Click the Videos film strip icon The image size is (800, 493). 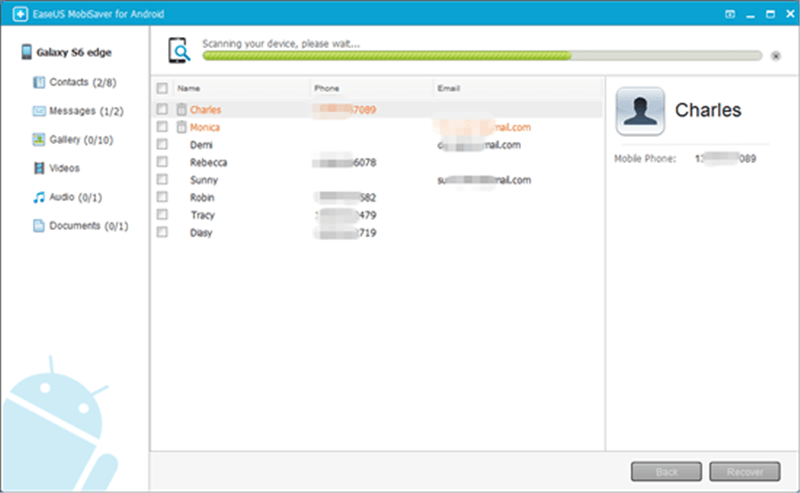click(x=39, y=168)
